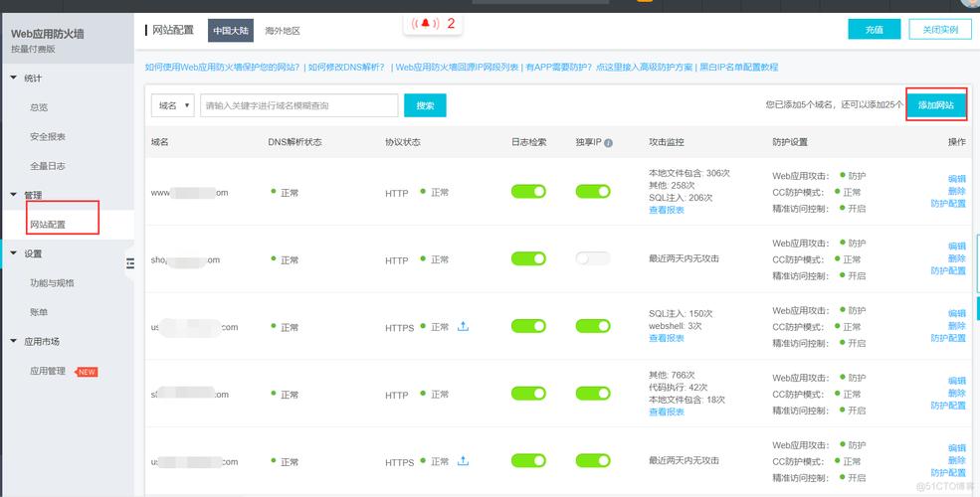Screen dimensions: 980x497
Task: Toggle 日志检索 in the 代码执行 42次 row
Action: (x=528, y=394)
